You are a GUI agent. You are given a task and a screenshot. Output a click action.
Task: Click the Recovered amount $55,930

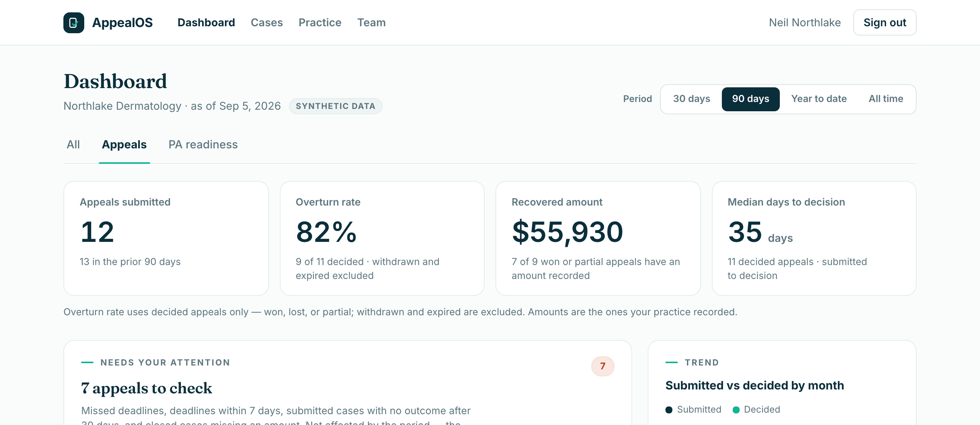tap(568, 232)
